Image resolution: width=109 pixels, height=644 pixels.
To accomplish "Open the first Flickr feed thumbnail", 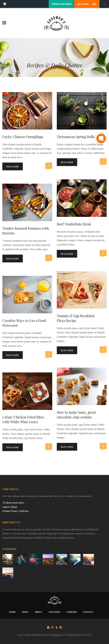I will pos(8,559).
